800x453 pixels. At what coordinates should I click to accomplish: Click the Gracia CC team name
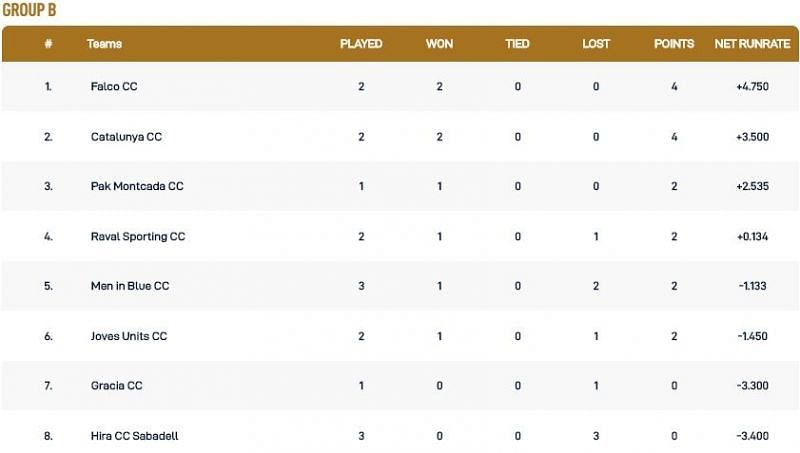[117, 386]
